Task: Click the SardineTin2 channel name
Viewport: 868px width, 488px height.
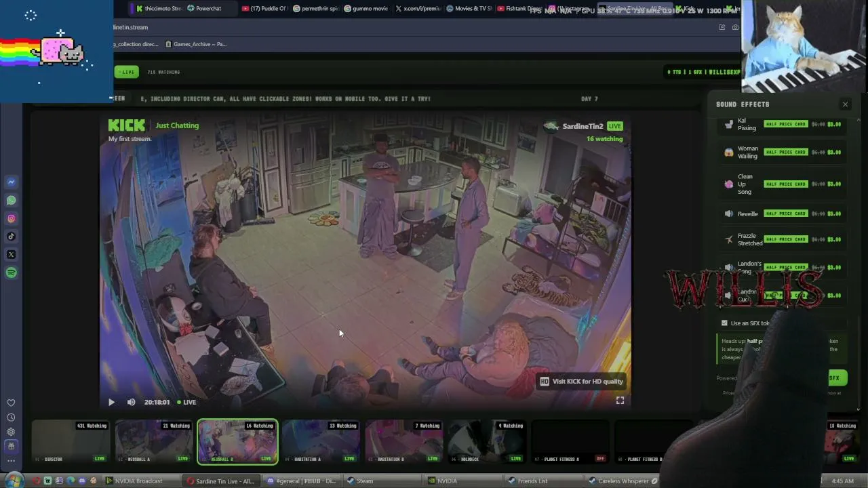Action: pyautogui.click(x=583, y=126)
